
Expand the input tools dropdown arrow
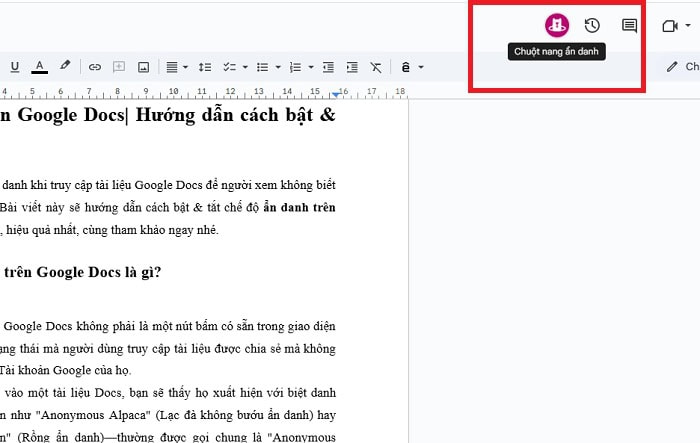(x=421, y=68)
